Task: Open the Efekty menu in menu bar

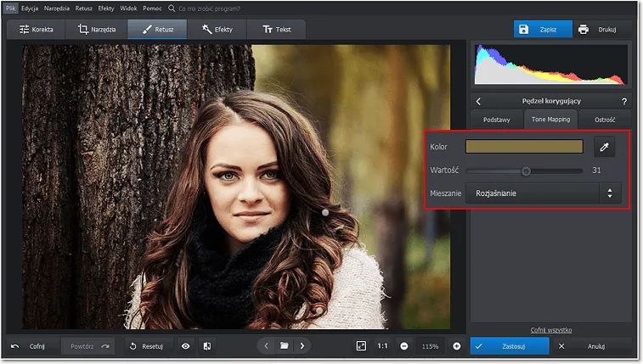Action: click(x=106, y=8)
